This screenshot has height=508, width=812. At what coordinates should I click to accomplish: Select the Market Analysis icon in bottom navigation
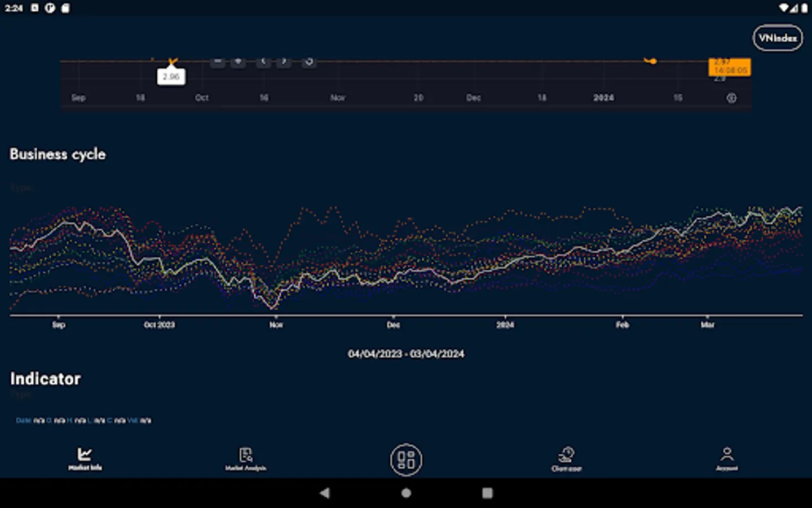tap(245, 458)
